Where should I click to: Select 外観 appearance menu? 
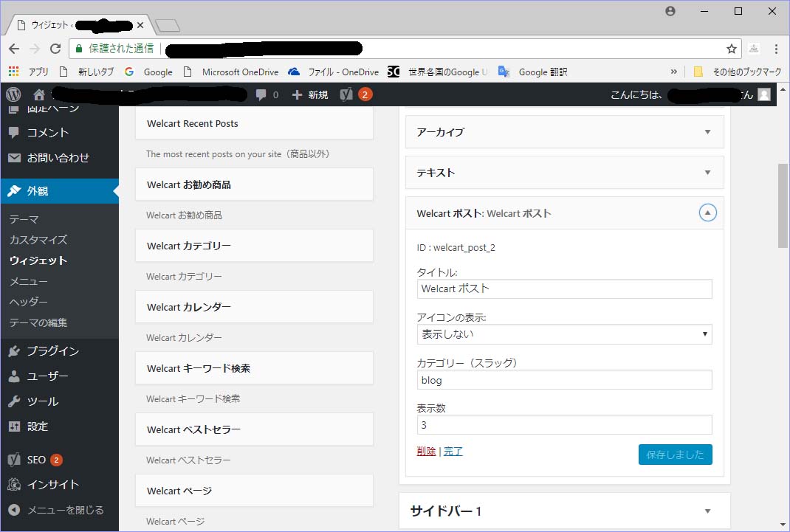coord(60,191)
